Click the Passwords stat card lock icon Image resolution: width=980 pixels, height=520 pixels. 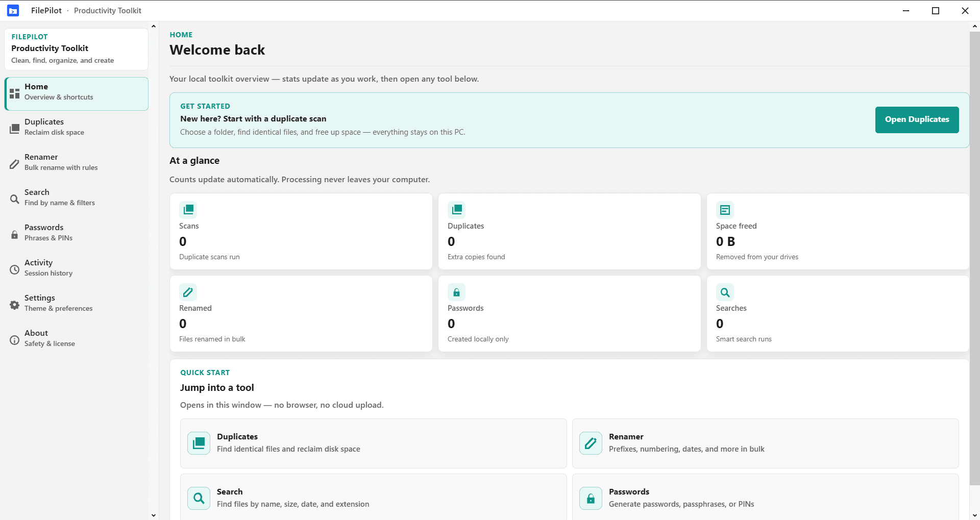(457, 292)
